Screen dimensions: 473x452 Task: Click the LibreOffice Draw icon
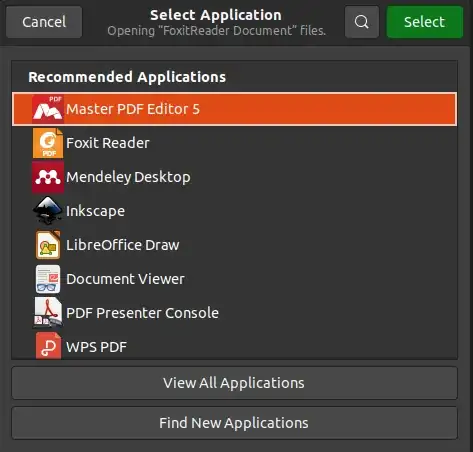click(48, 245)
